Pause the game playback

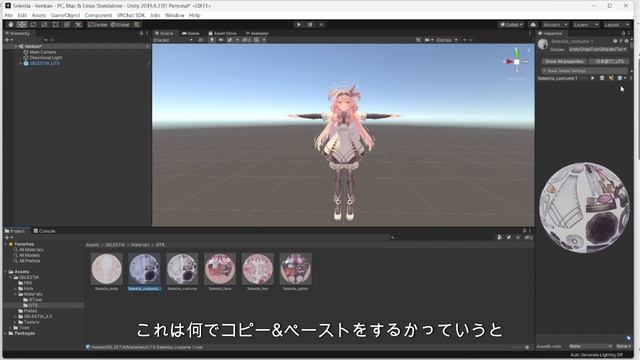(x=310, y=24)
